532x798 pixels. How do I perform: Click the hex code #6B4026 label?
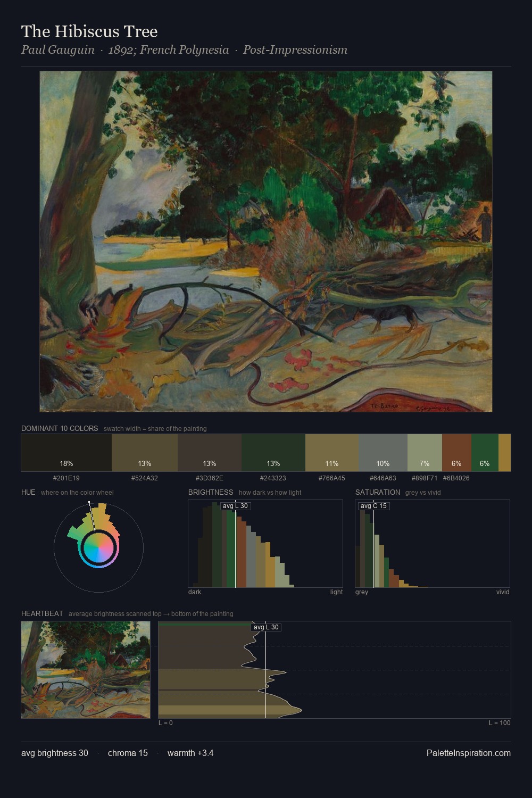pos(456,478)
